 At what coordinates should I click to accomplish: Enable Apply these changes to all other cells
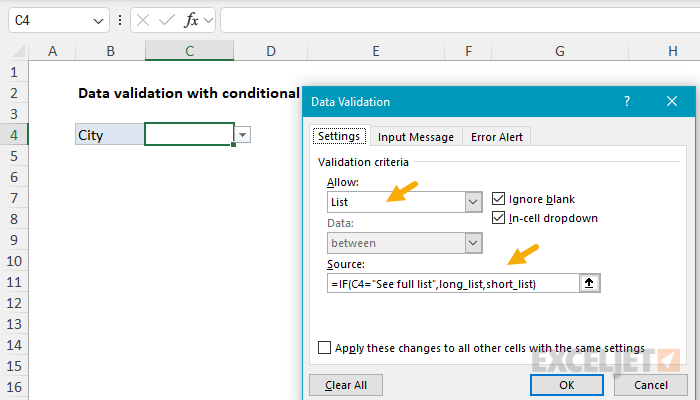325,347
